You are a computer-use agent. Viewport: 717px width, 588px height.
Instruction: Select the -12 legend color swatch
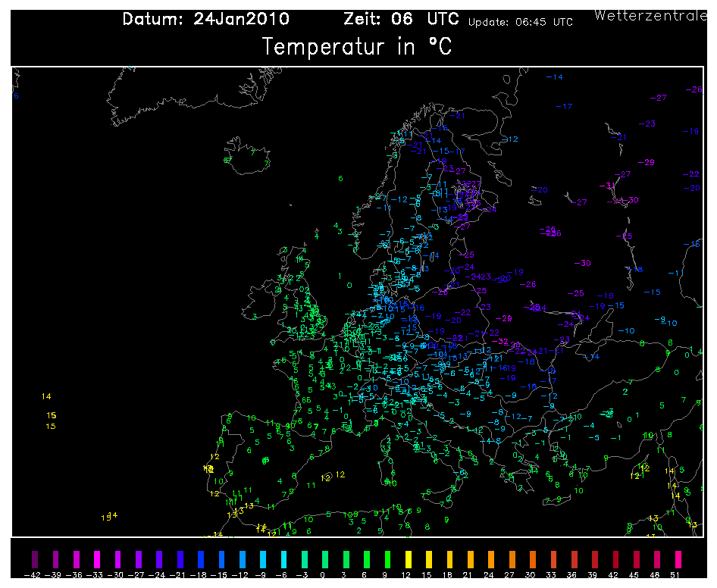[x=243, y=559]
